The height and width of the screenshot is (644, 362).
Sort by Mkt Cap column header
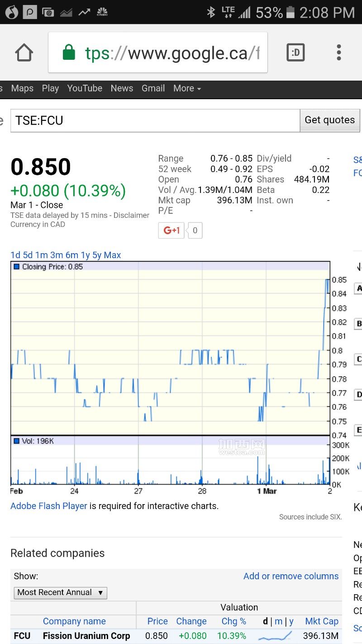pyautogui.click(x=322, y=621)
